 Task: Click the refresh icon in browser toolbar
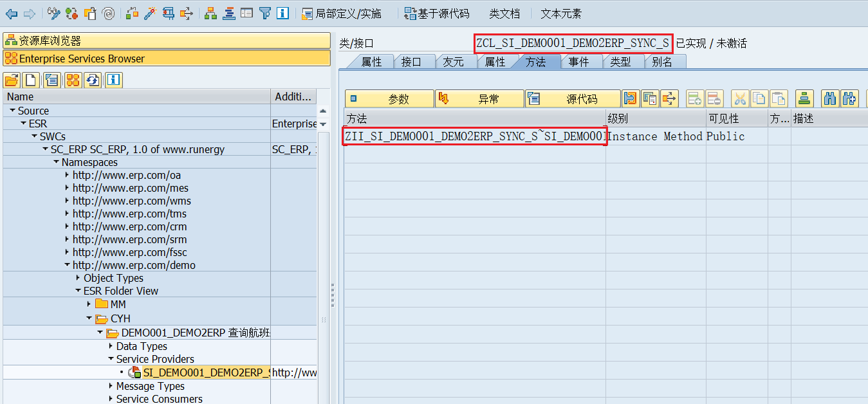[93, 80]
